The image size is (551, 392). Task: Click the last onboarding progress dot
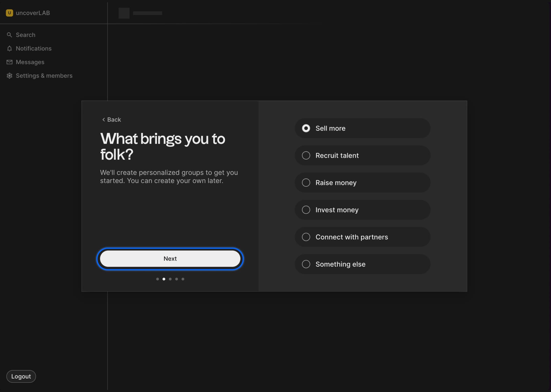coord(183,279)
